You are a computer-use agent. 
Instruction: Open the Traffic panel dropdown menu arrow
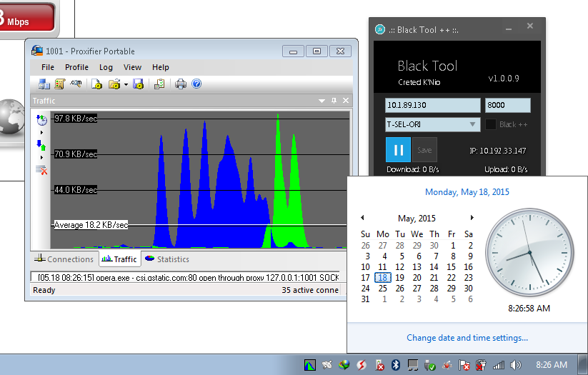tap(322, 101)
